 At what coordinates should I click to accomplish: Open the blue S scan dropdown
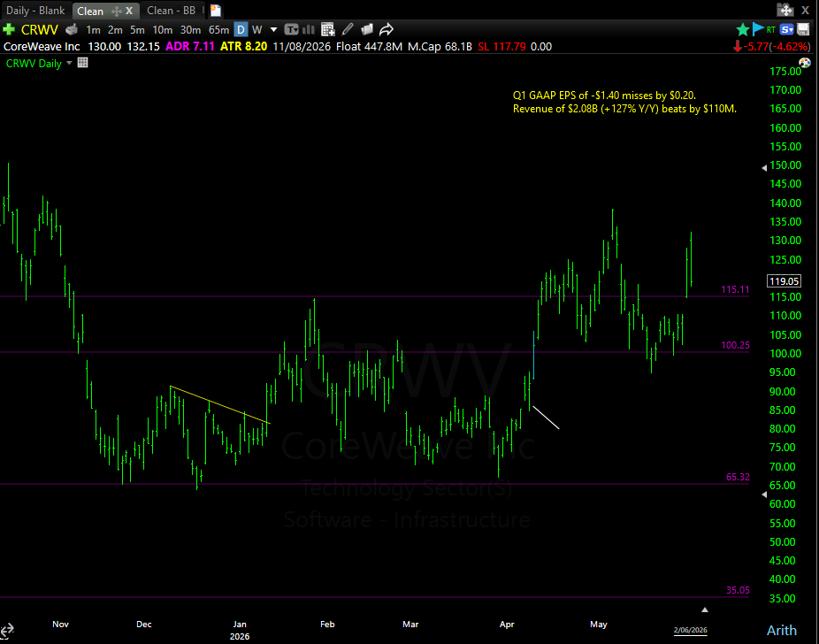786,29
